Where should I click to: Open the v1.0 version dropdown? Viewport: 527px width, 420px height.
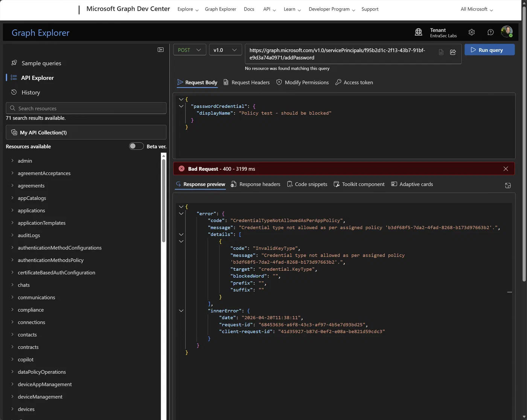click(225, 50)
